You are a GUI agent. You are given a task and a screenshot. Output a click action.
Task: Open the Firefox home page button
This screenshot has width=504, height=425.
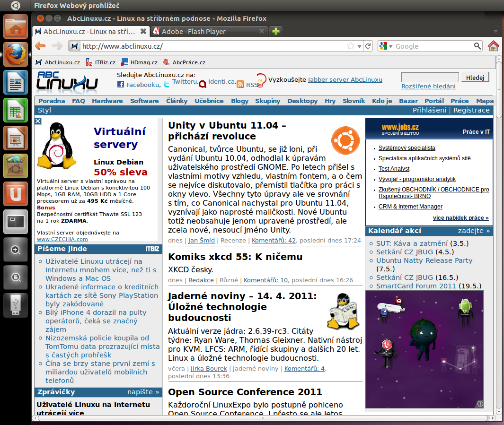pyautogui.click(x=494, y=46)
